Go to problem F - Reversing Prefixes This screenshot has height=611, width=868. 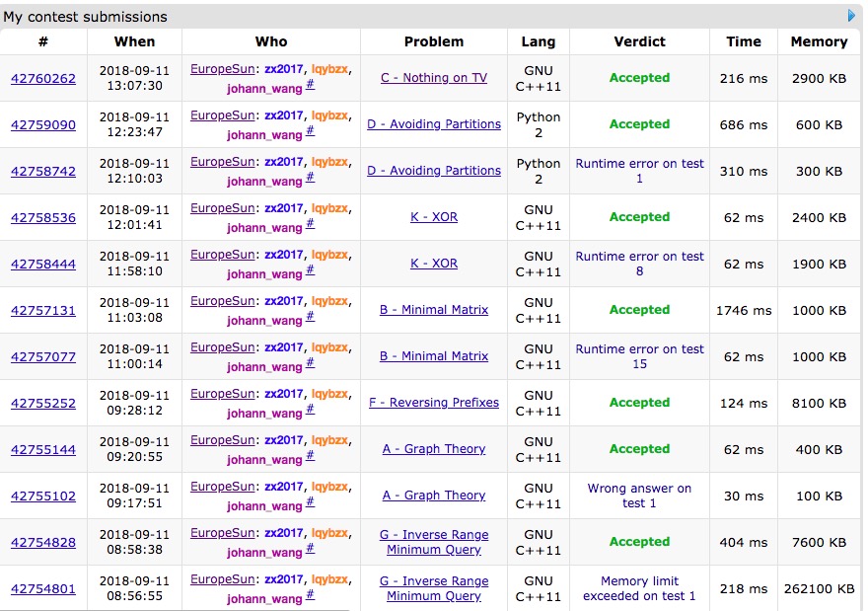(434, 403)
